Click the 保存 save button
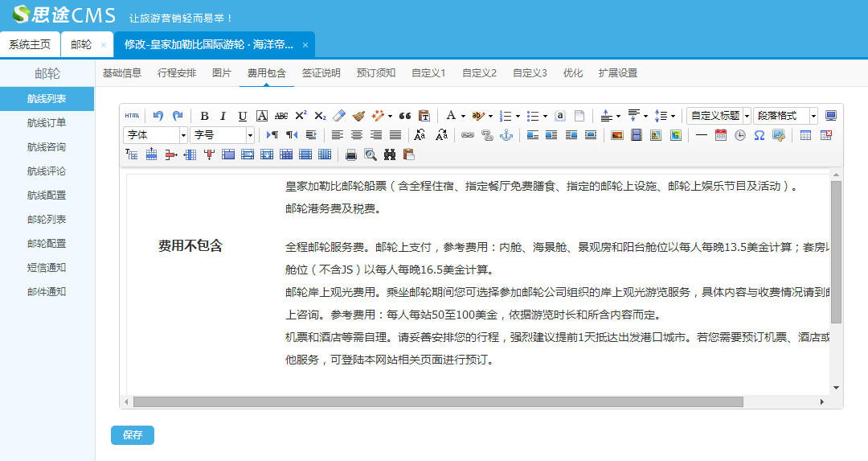 click(133, 435)
